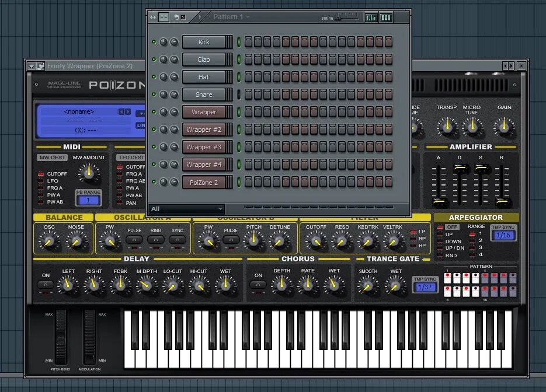Open the Fruity Wrapper window menu arrow
The image size is (546, 392).
point(32,66)
